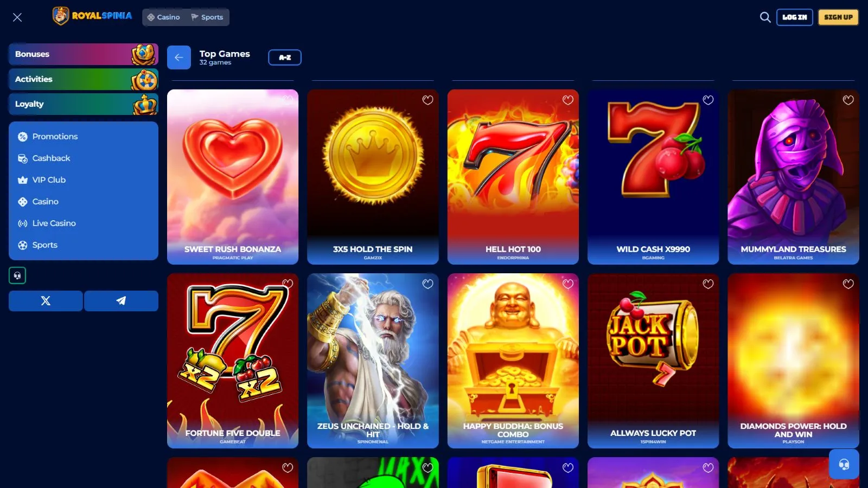Switch to the Sports tab

(207, 17)
